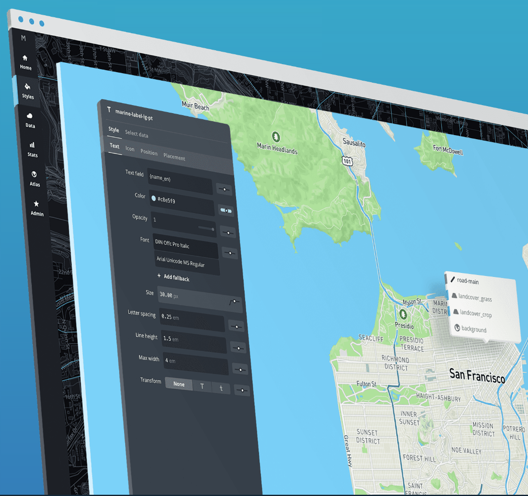Click the Color hex input #c8e519
This screenshot has width=528, height=496.
[x=182, y=203]
